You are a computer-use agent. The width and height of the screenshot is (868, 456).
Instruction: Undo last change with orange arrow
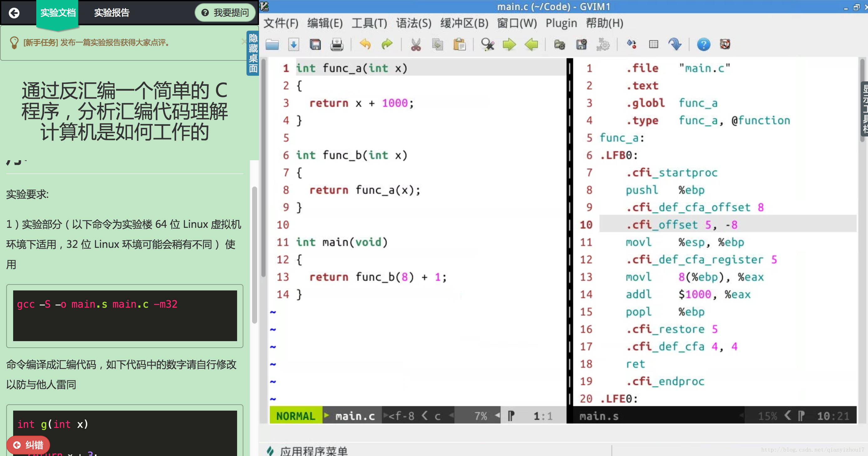coord(365,44)
